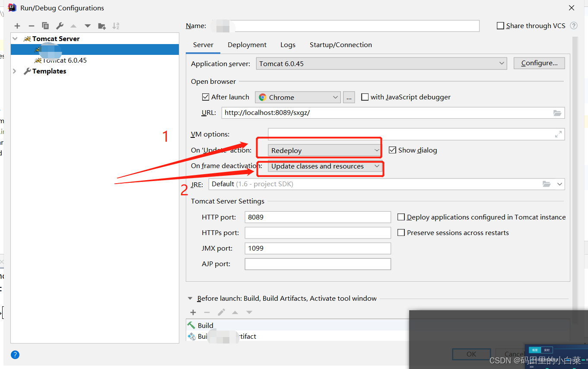Enable Preserve sessions across restarts
The image size is (588, 369).
[x=401, y=232]
